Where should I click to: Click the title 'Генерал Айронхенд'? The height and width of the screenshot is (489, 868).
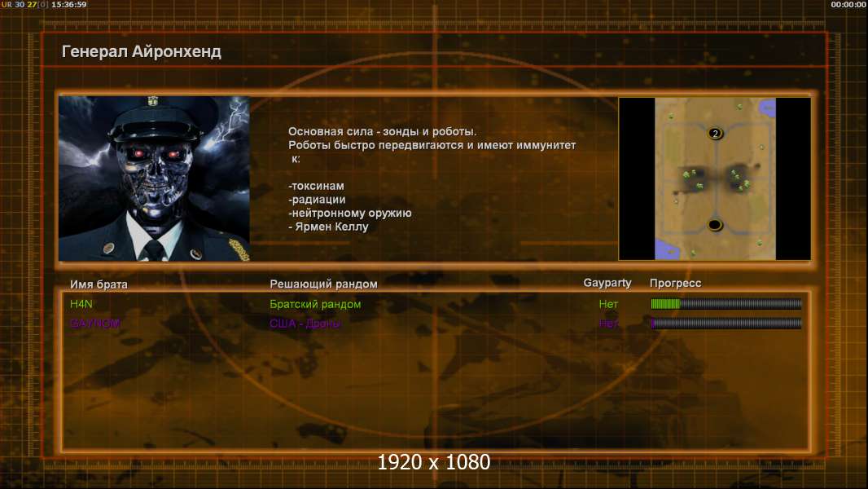[x=141, y=51]
